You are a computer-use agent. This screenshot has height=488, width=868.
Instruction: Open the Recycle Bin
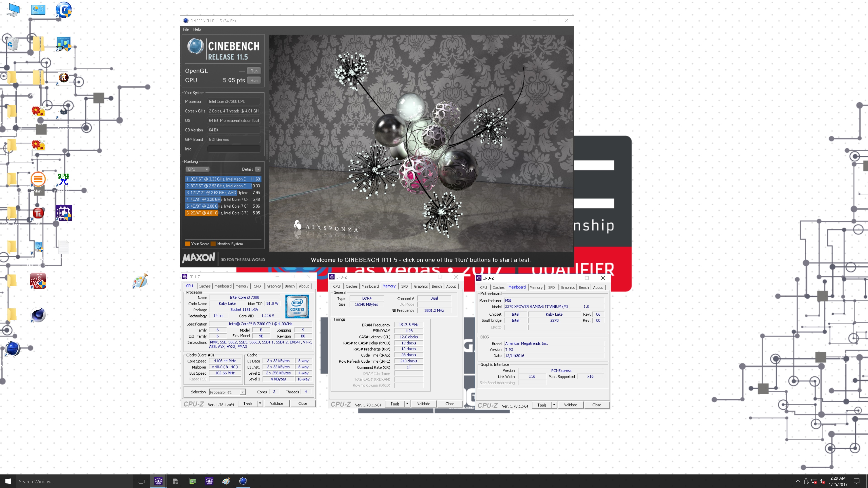(x=13, y=44)
